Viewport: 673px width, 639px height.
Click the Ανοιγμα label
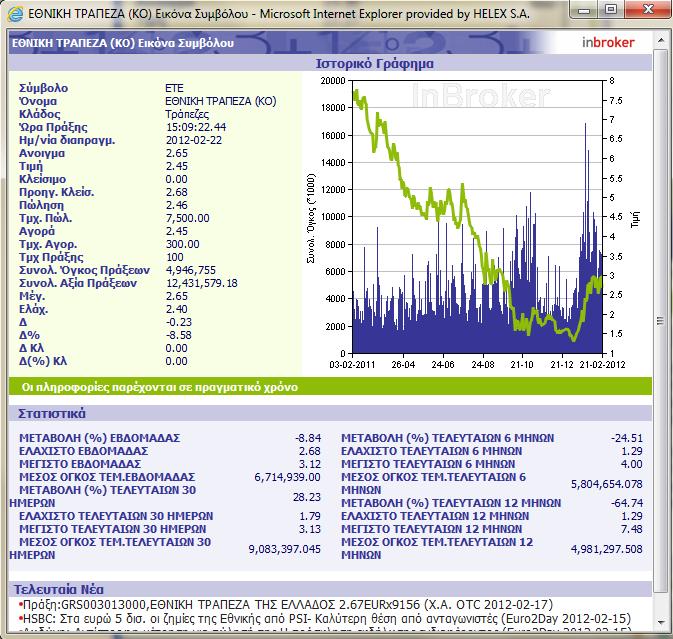click(42, 153)
